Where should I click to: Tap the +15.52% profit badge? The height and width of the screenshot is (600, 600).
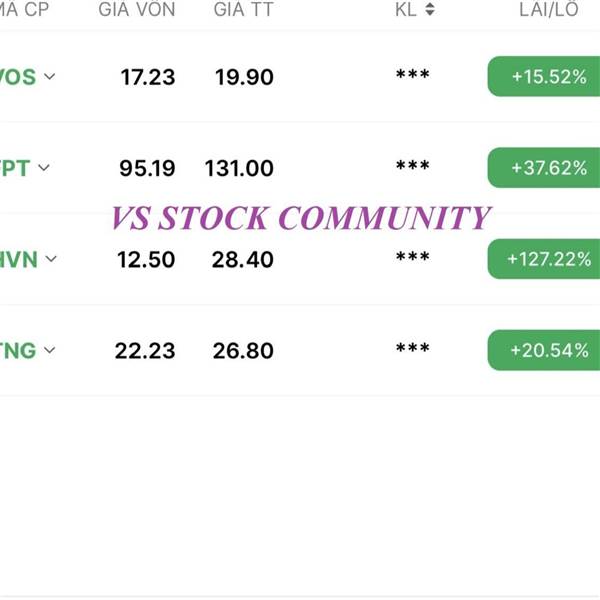pos(544,77)
